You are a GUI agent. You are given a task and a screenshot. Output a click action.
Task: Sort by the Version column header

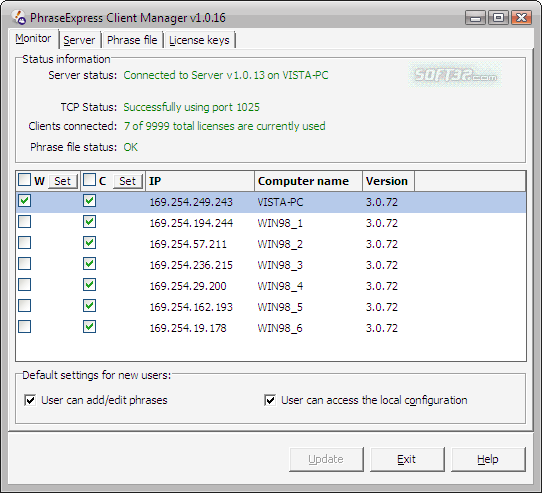tap(389, 181)
